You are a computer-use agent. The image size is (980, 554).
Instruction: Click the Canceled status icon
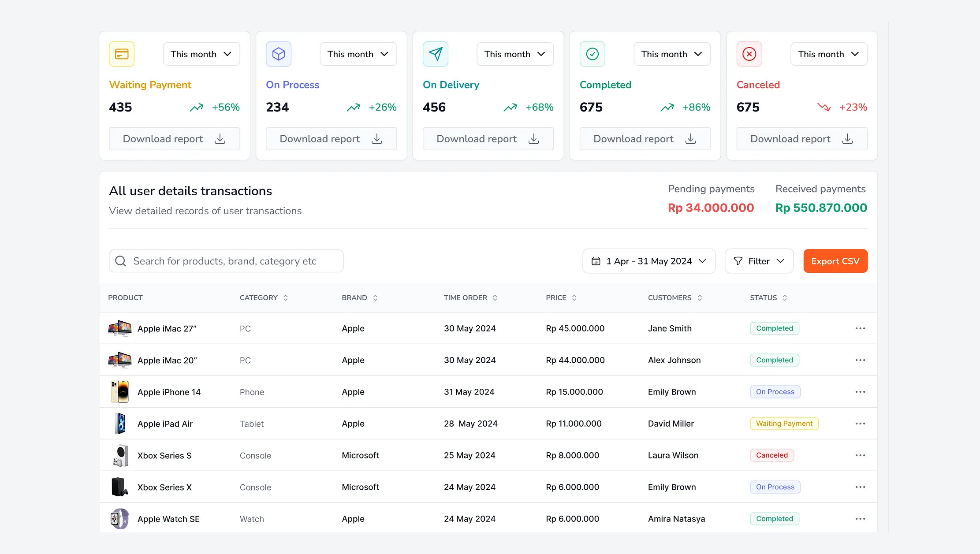pyautogui.click(x=749, y=54)
